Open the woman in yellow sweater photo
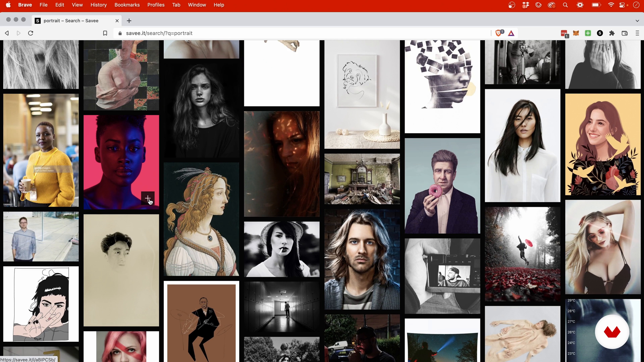Image resolution: width=644 pixels, height=362 pixels. tap(41, 150)
